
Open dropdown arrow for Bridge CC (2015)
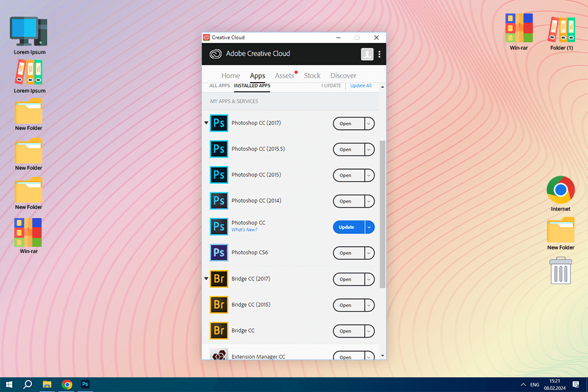pos(369,305)
